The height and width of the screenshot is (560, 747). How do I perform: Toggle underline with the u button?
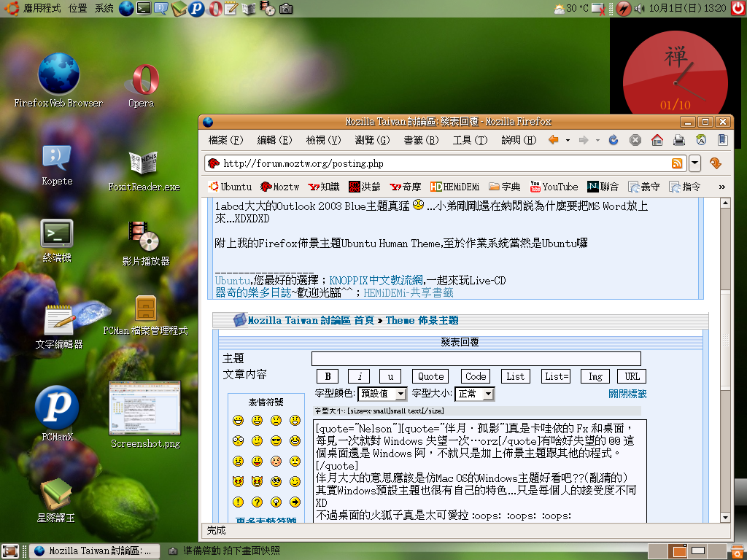(x=390, y=376)
